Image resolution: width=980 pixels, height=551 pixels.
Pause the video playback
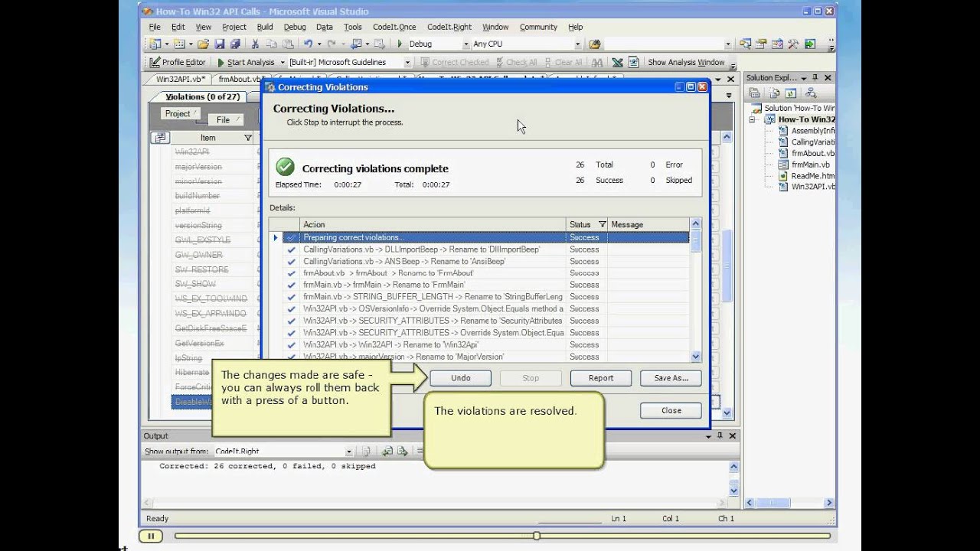pyautogui.click(x=151, y=536)
